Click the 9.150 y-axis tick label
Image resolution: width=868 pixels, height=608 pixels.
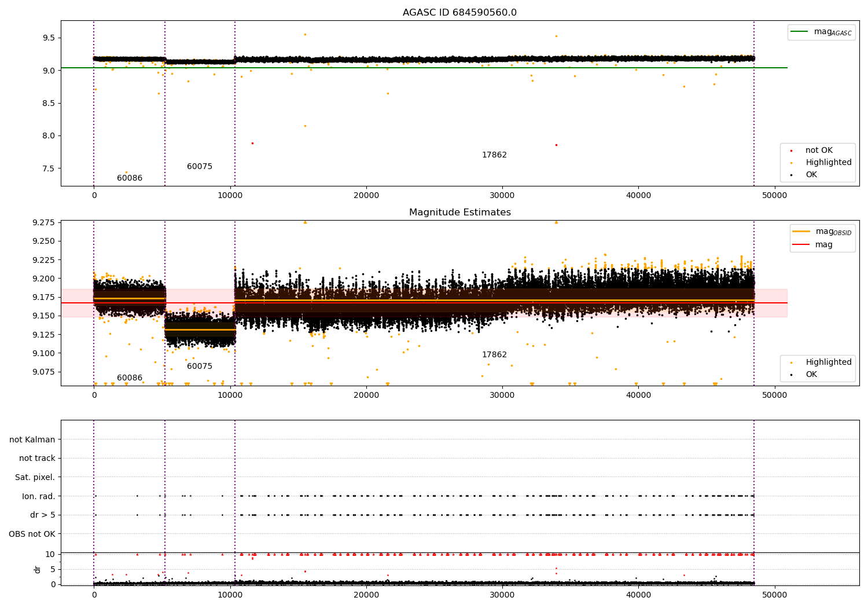(x=44, y=316)
